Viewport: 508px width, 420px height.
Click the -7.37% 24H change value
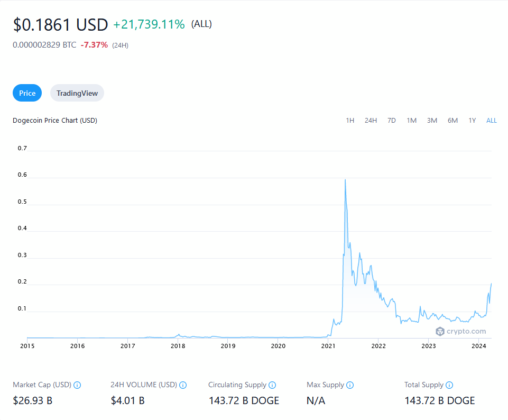point(94,45)
